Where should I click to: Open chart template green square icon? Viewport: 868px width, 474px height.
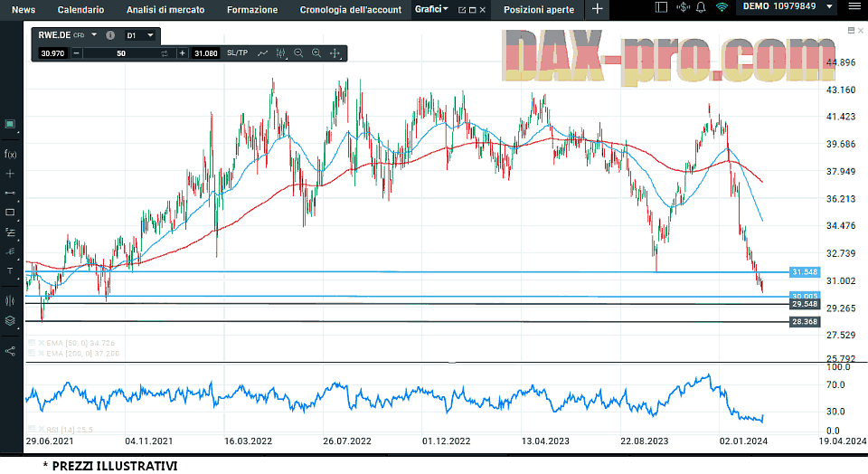pyautogui.click(x=10, y=124)
